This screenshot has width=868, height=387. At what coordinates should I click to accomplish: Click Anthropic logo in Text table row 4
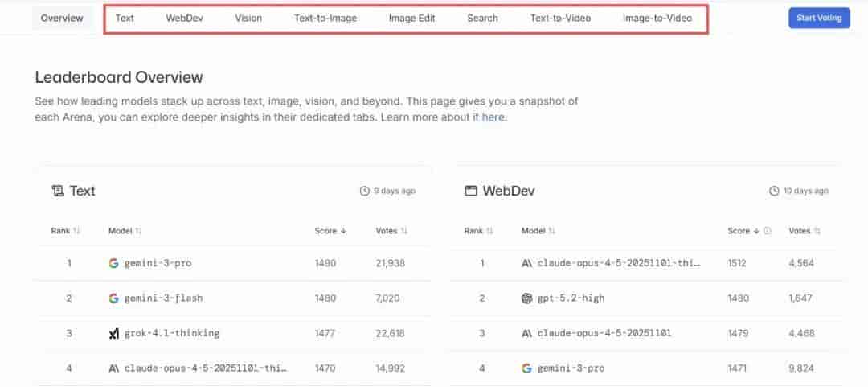pos(113,368)
